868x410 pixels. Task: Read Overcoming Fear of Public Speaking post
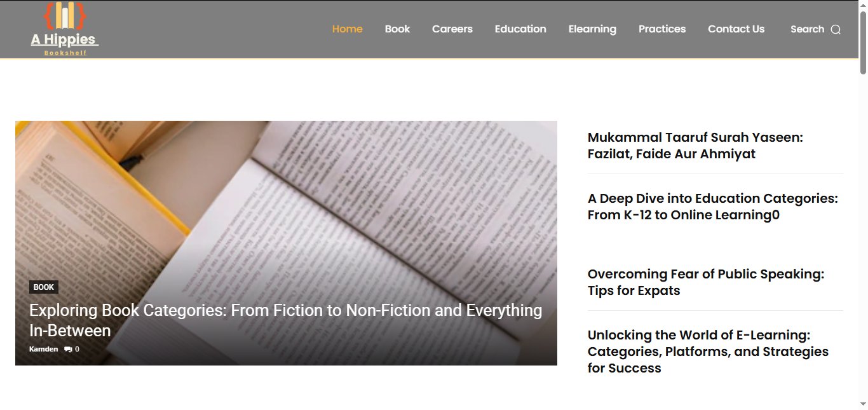click(x=706, y=282)
